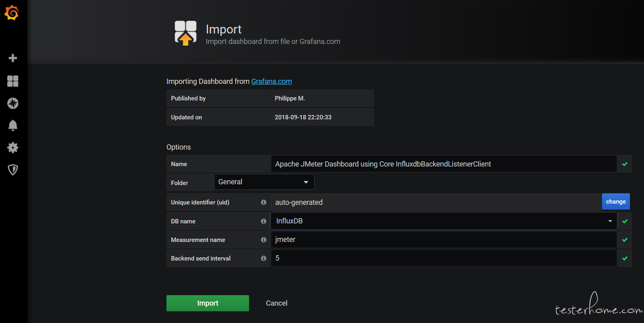Image resolution: width=644 pixels, height=323 pixels.
Task: Click the 'Backend send interval' label
Action: [x=201, y=258]
